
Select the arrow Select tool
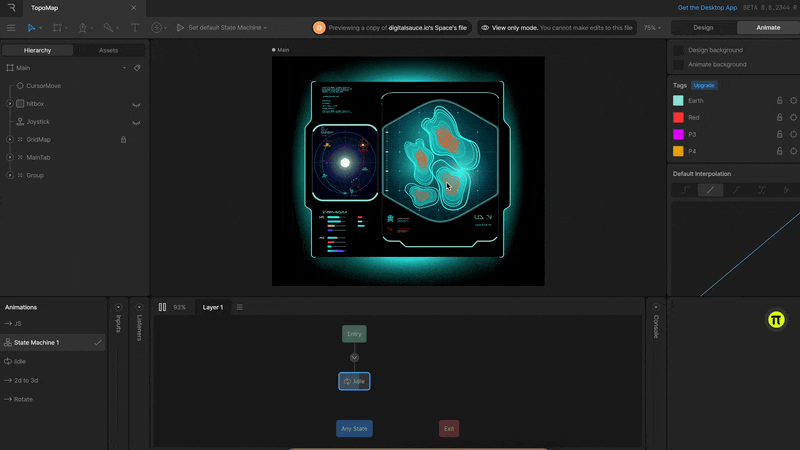tap(32, 28)
